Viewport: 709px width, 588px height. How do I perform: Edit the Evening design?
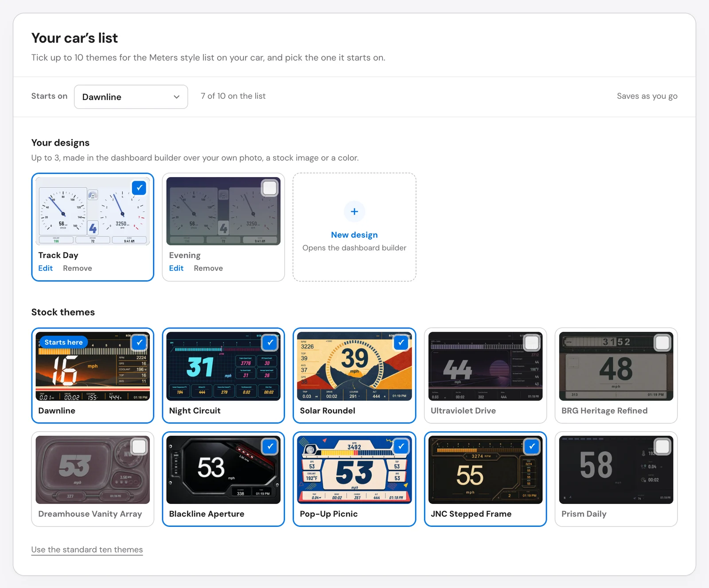pos(176,268)
